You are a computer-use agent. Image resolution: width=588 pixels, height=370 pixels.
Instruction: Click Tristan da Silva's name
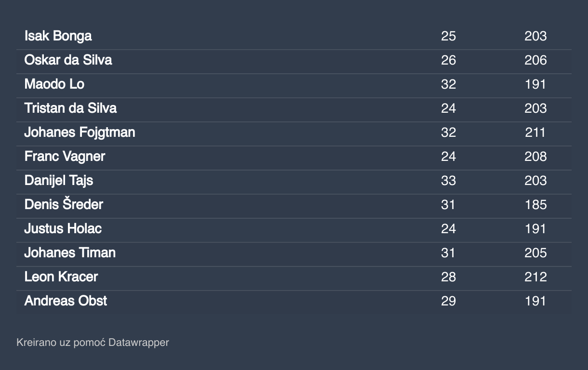pyautogui.click(x=70, y=108)
